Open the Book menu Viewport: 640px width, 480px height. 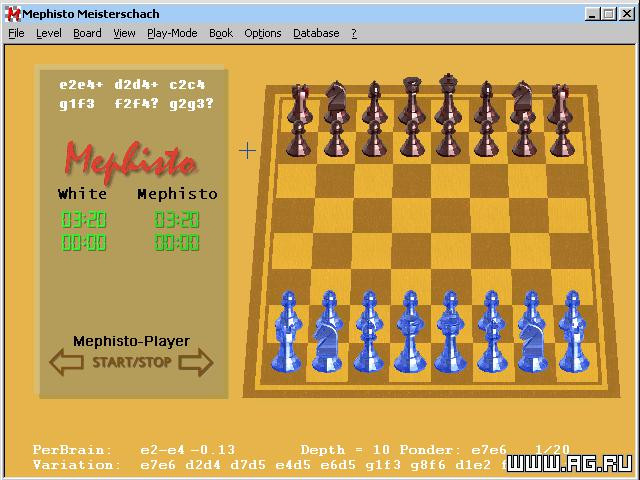[221, 33]
